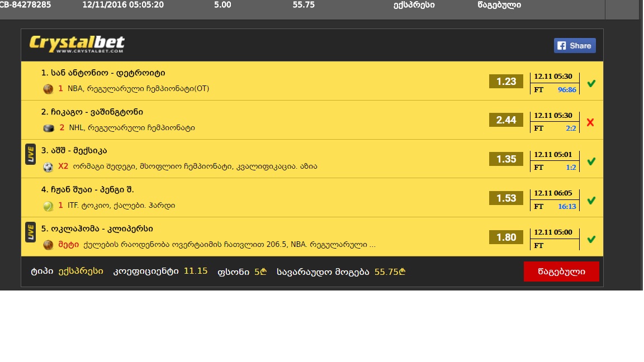Click basketball icon in San Antonio row
The image size is (644, 362).
click(48, 89)
